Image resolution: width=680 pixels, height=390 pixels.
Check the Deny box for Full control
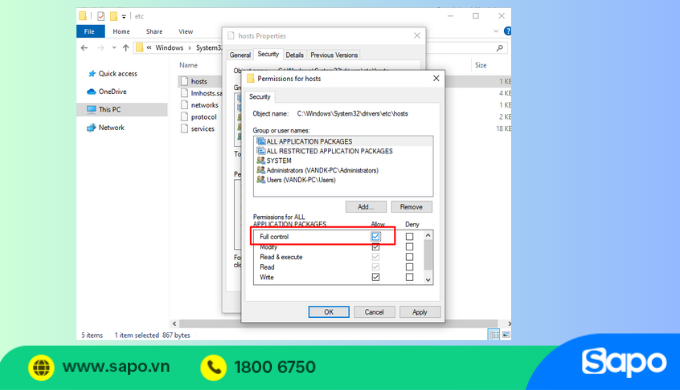(x=409, y=236)
